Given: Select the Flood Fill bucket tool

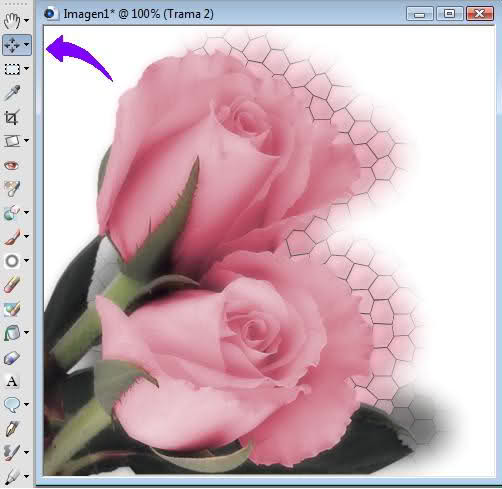Looking at the screenshot, I should point(12,333).
